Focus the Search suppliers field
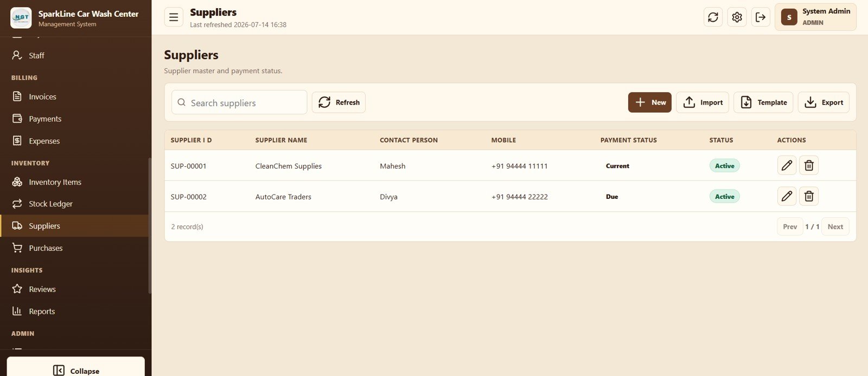This screenshot has width=868, height=376. (239, 102)
